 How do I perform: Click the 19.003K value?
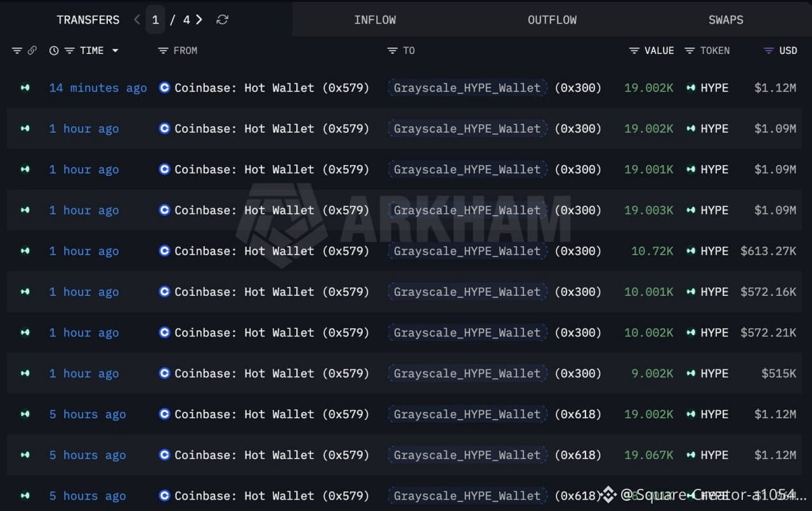tap(649, 210)
